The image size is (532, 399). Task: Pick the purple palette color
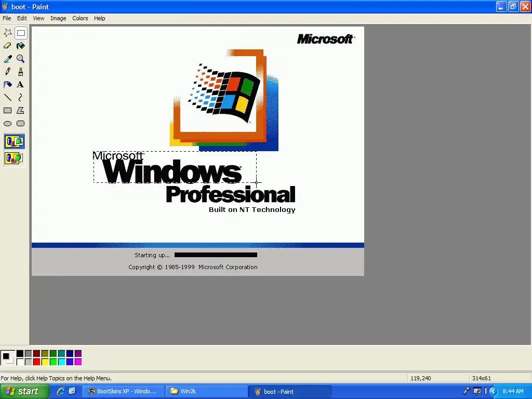click(x=78, y=353)
